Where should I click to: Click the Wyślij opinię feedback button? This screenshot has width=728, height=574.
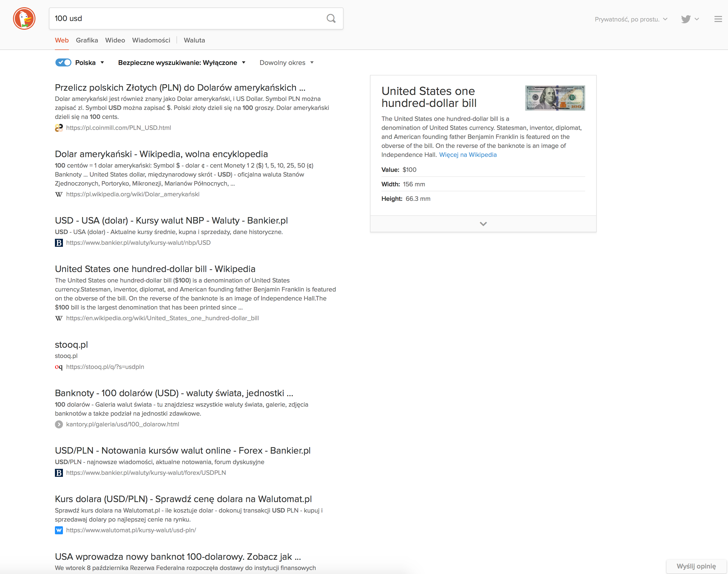(696, 566)
